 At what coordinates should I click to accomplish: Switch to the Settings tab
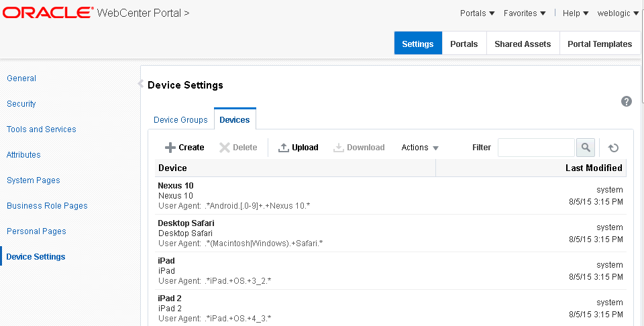(418, 43)
